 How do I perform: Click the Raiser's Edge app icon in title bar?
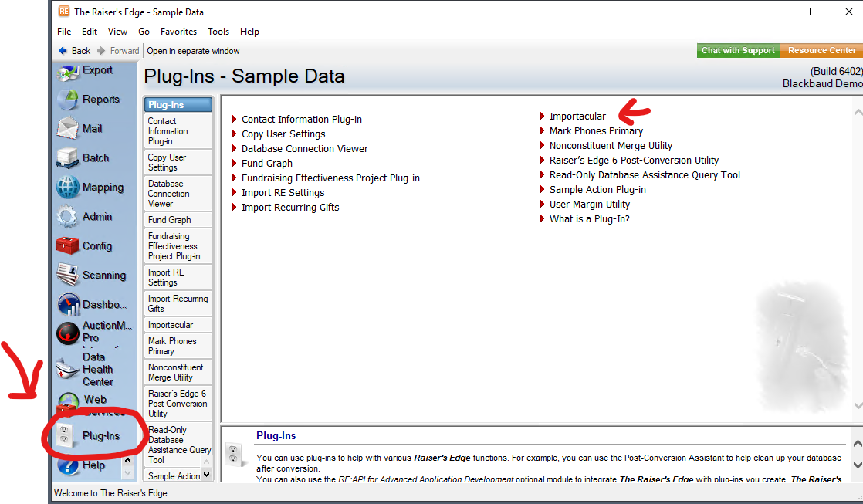tap(64, 12)
